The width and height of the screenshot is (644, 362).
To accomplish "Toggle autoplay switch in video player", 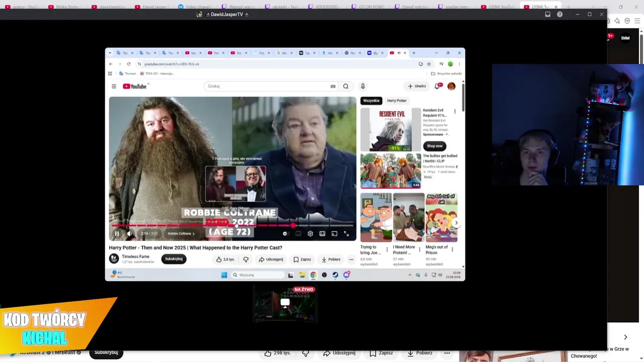I will click(285, 234).
